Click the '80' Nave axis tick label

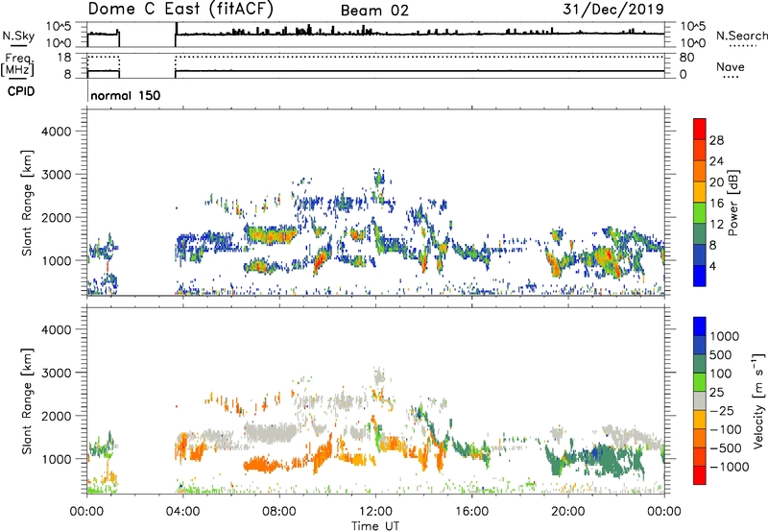pos(686,58)
